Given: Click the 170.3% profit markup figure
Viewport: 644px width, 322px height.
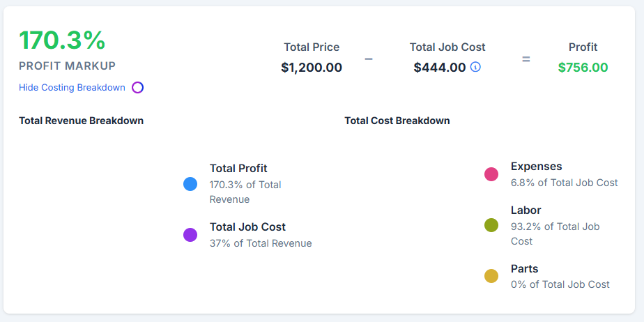Looking at the screenshot, I should click(62, 40).
